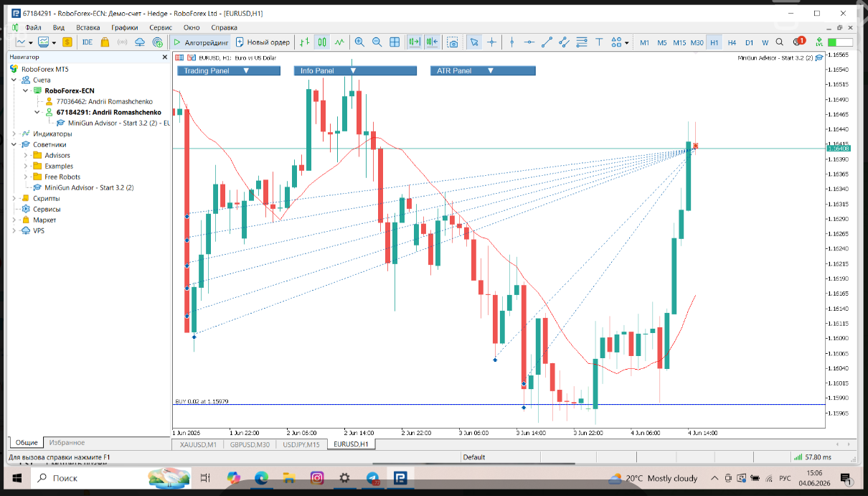Open search with magnifier icon in toolbar
The height and width of the screenshot is (496, 868).
click(x=780, y=42)
